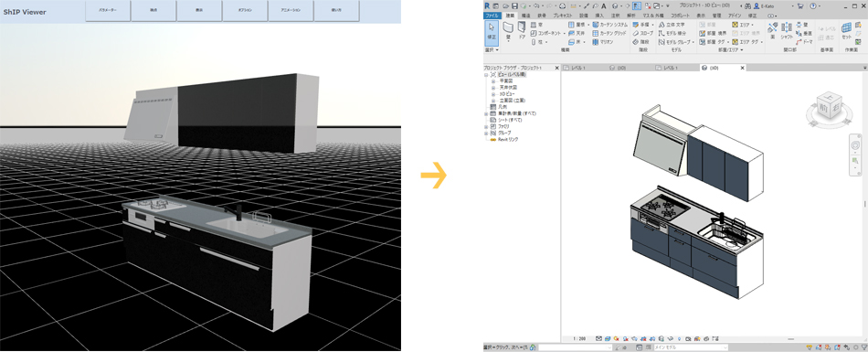Viewport: 868px width, 352px height.
Task: Expand the 立面図 (立面) tree node
Action: (x=492, y=101)
